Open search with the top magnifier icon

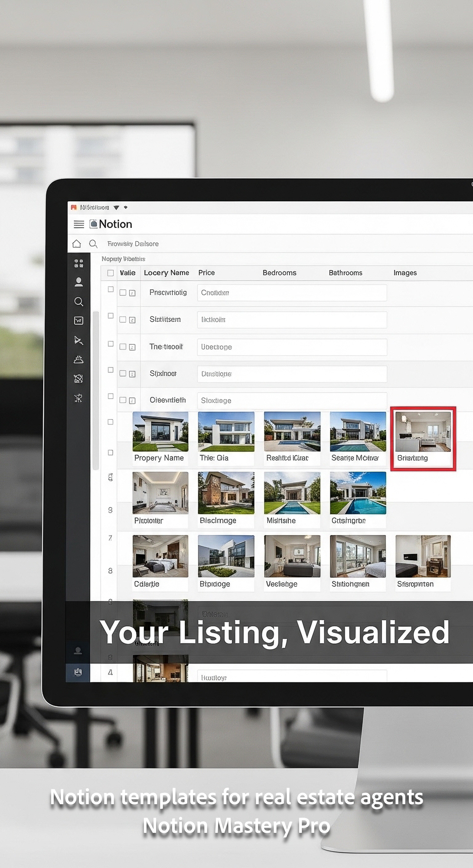[x=93, y=243]
